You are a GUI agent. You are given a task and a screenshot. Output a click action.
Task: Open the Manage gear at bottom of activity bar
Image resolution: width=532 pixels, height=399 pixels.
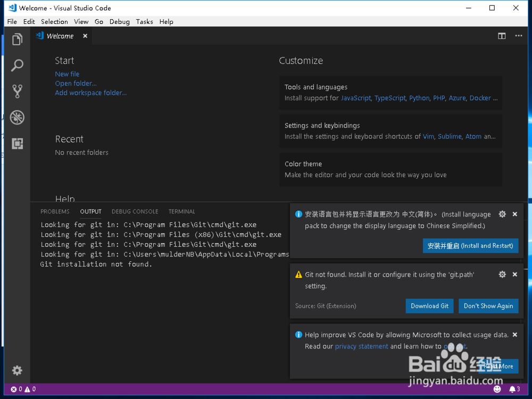click(18, 370)
